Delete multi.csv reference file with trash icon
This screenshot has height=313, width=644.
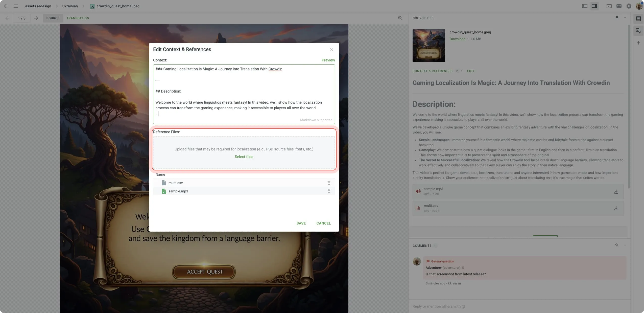point(329,183)
